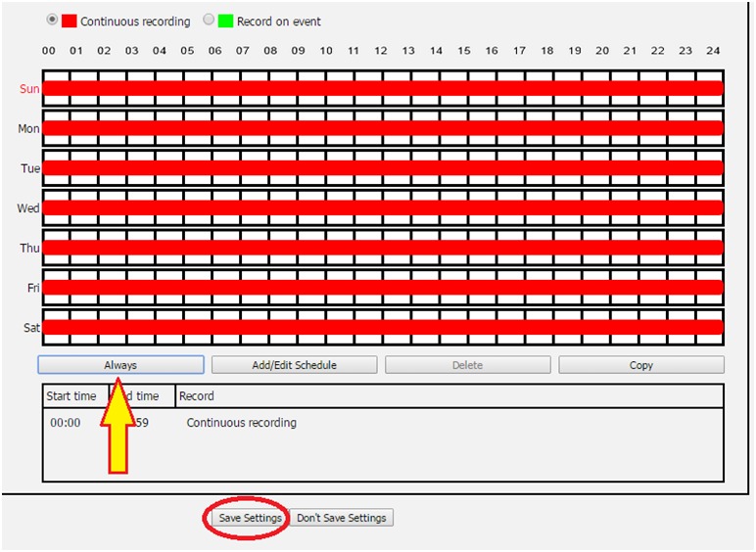Select the Monday schedule timeline bar
The width and height of the screenshot is (756, 552).
382,128
